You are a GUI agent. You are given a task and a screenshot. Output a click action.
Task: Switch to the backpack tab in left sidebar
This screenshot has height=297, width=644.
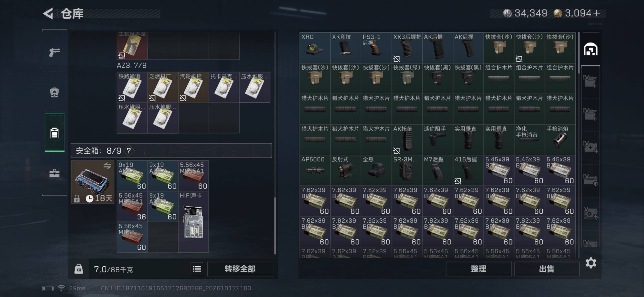point(54,92)
